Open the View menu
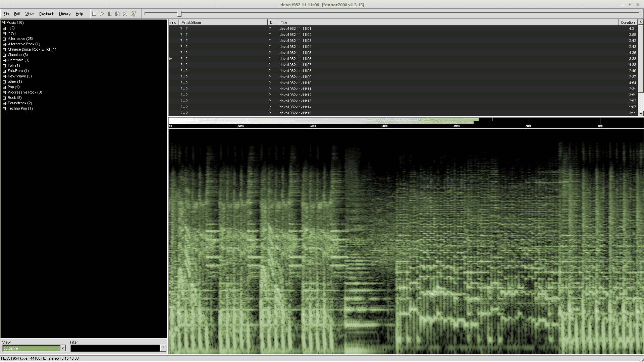Image resolution: width=644 pixels, height=362 pixels. click(30, 14)
